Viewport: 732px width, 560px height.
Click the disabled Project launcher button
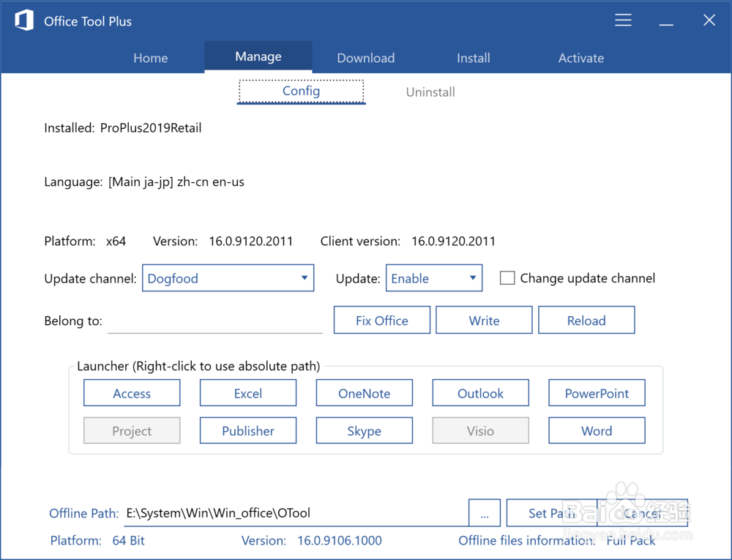coord(132,430)
